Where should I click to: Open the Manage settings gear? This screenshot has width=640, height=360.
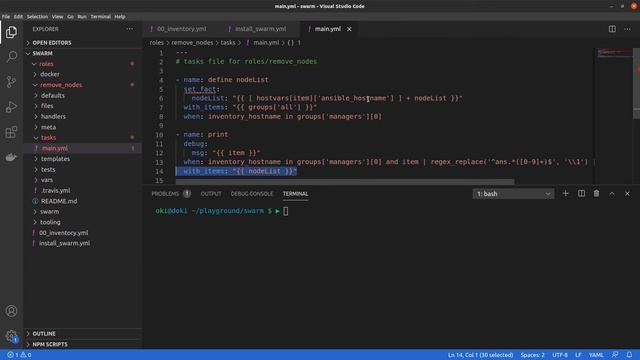point(11,336)
